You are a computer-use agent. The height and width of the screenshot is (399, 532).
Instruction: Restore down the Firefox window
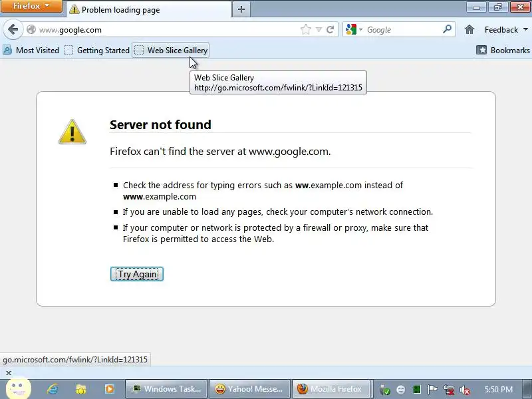tap(497, 7)
